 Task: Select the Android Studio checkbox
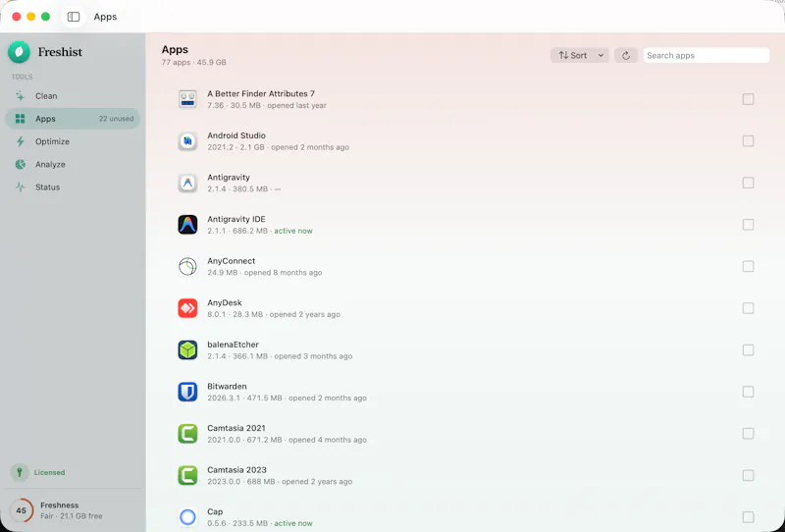coord(748,141)
